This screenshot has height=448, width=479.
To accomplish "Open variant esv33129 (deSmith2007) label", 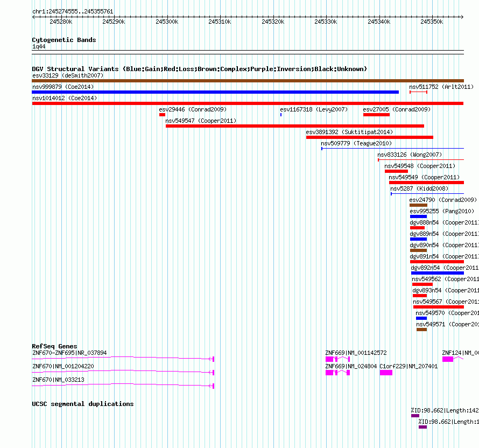I will (x=68, y=75).
